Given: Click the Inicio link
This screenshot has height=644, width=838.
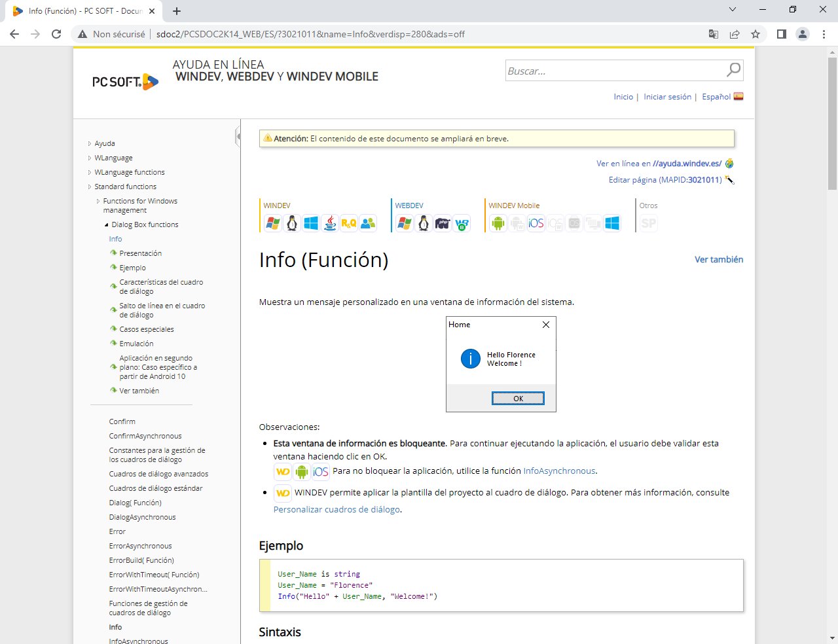Looking at the screenshot, I should pyautogui.click(x=623, y=97).
